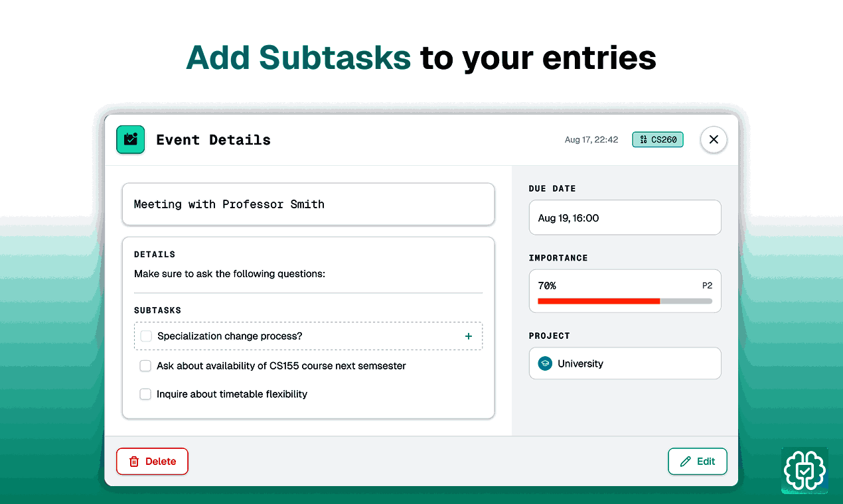
Task: Click the brain checkmark app logo
Action: point(805,470)
